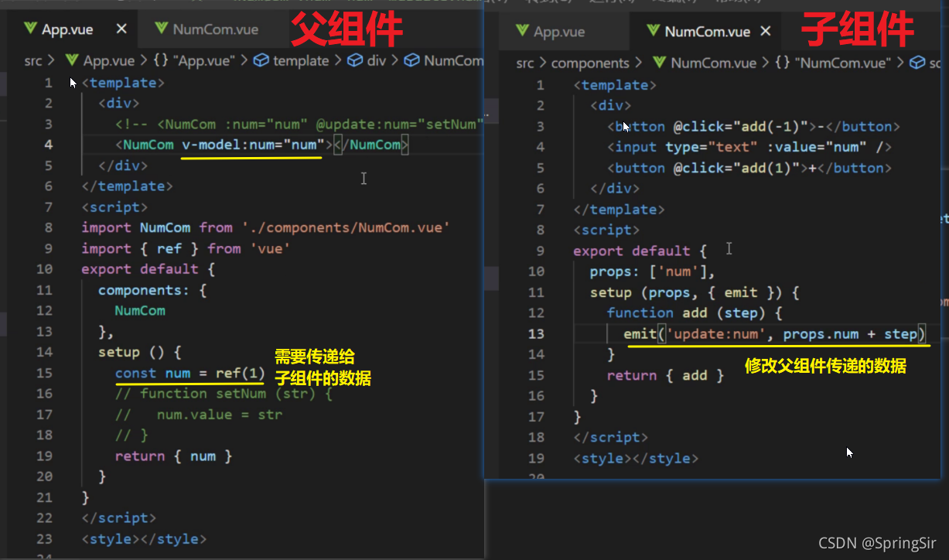Switch to App.vue tab in left editor
The image size is (949, 560).
coord(67,29)
